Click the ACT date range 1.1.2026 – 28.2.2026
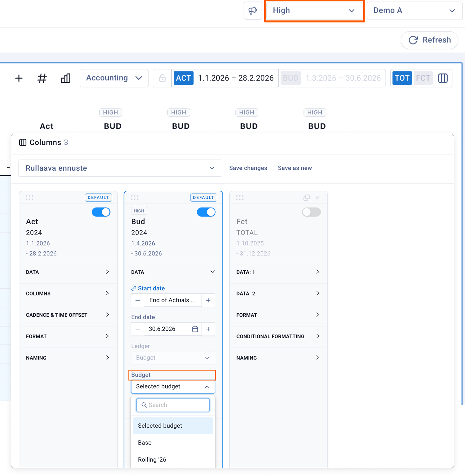The width and height of the screenshot is (465, 476). 236,78
